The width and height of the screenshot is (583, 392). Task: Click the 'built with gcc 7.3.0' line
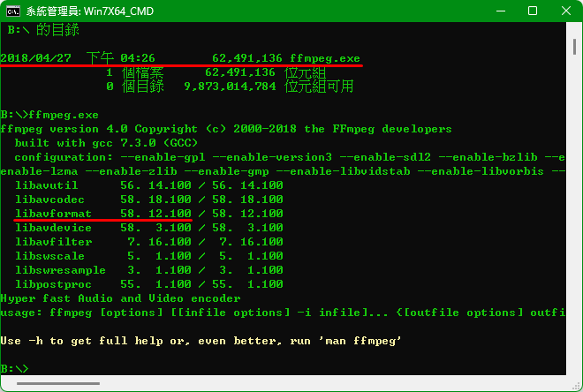pyautogui.click(x=106, y=143)
